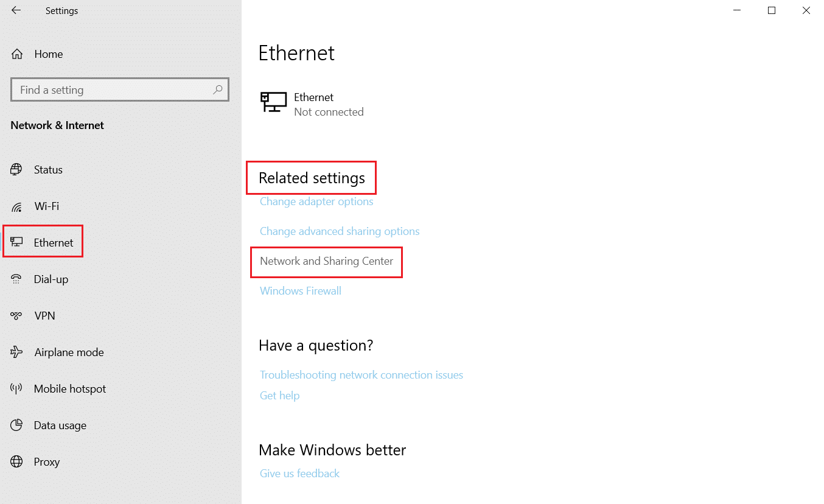Click the Dial-up phone icon
824x504 pixels.
16,279
